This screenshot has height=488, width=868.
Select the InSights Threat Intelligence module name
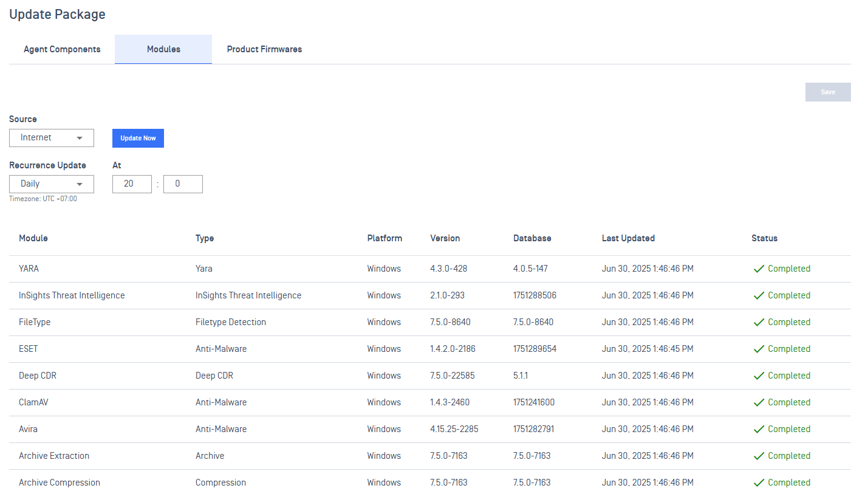pos(72,295)
